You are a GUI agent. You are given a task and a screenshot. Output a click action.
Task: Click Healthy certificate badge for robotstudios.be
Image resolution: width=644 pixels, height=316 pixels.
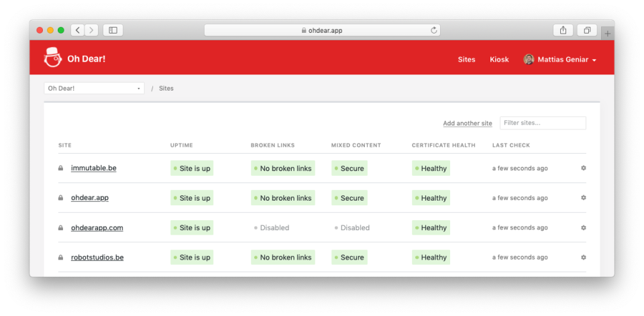click(431, 257)
